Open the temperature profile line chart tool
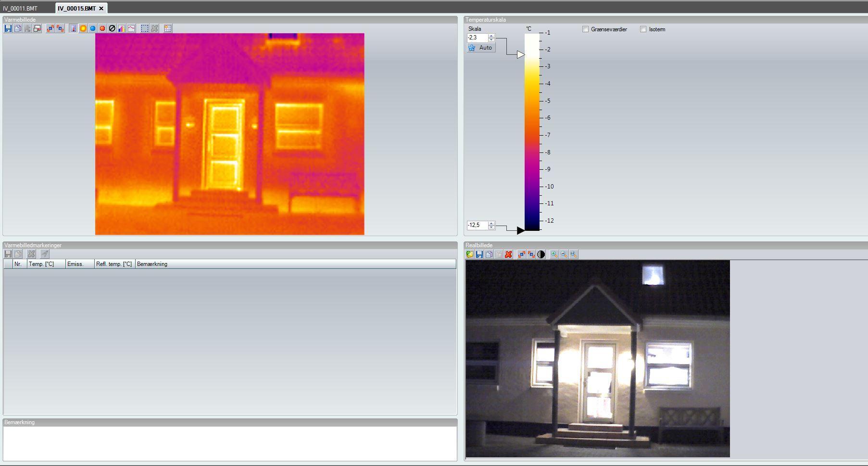868x466 pixels. click(x=131, y=29)
